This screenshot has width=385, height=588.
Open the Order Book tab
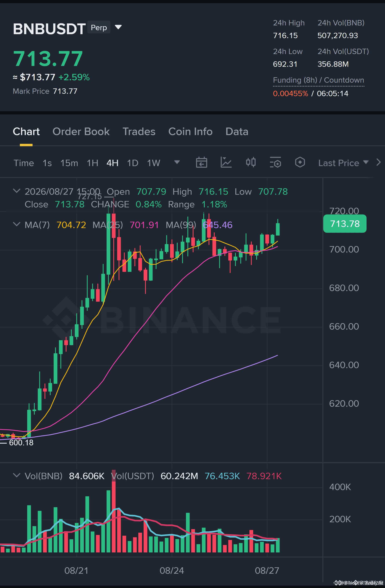pos(81,132)
